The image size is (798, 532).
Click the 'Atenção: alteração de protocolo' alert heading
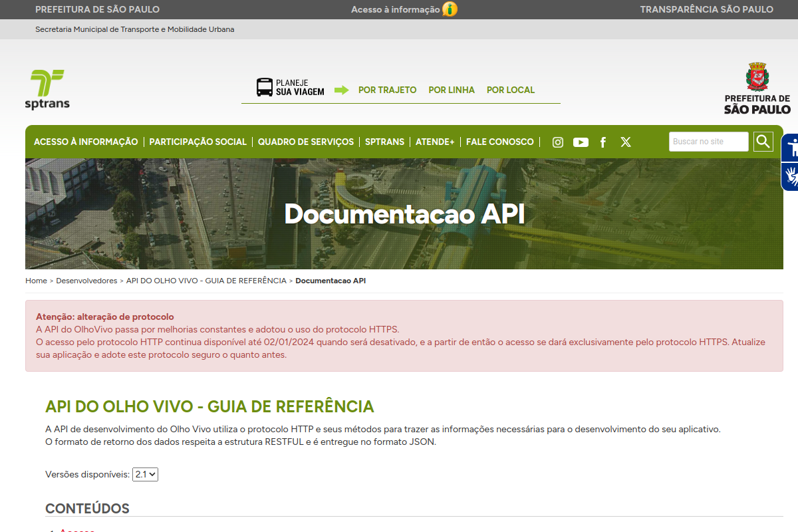(105, 317)
